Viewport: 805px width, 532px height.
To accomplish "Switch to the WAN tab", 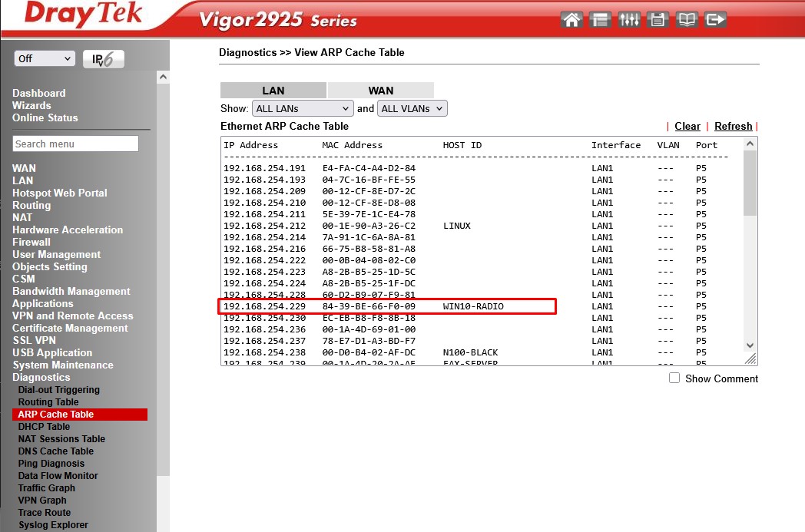I will tap(381, 91).
